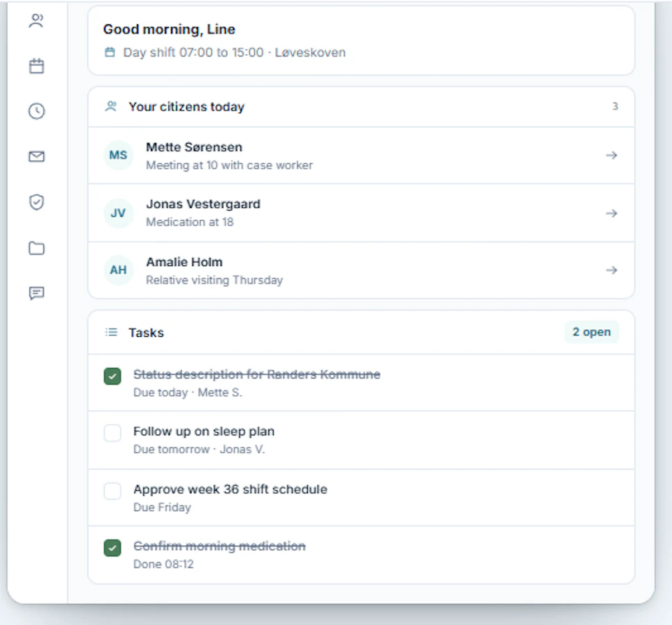This screenshot has width=672, height=625.
Task: Click Meeting at 10 with case worker
Action: pos(229,165)
